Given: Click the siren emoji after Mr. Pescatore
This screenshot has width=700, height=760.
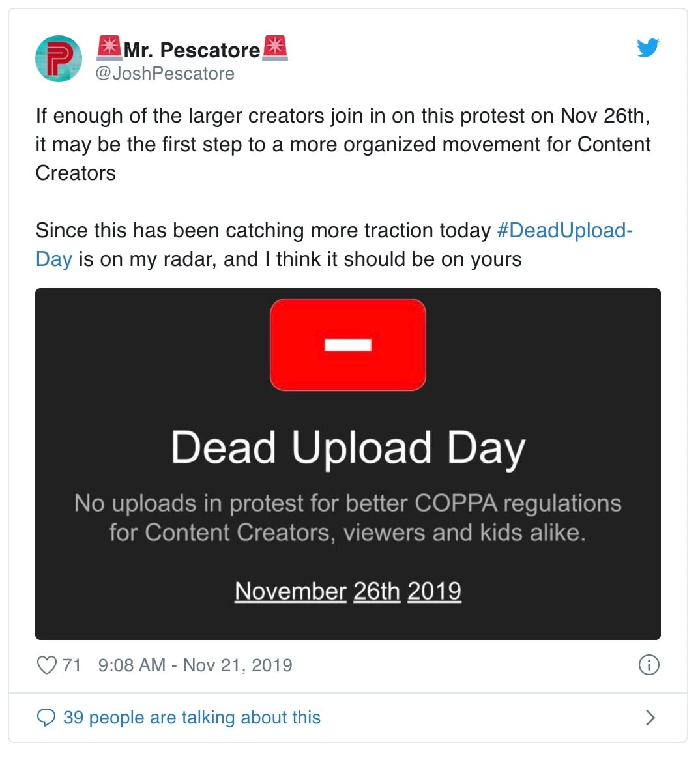Looking at the screenshot, I should (275, 48).
